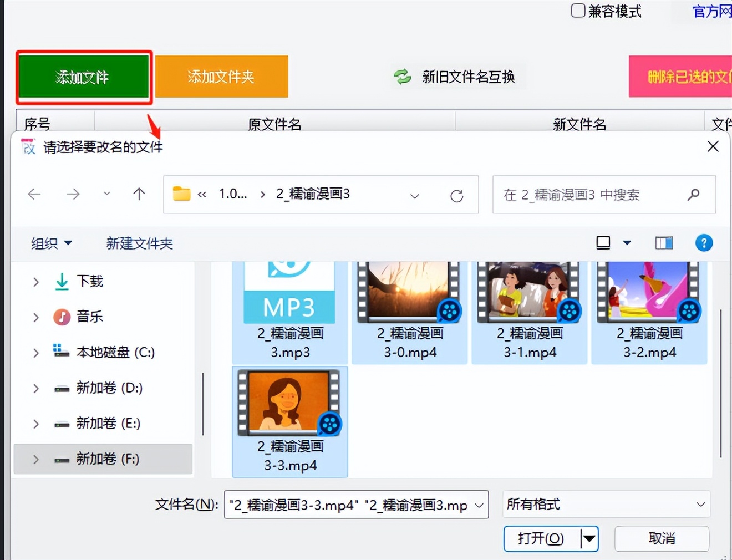Click the 新建文件夹 command
Viewport: 732px width, 560px height.
coord(139,243)
